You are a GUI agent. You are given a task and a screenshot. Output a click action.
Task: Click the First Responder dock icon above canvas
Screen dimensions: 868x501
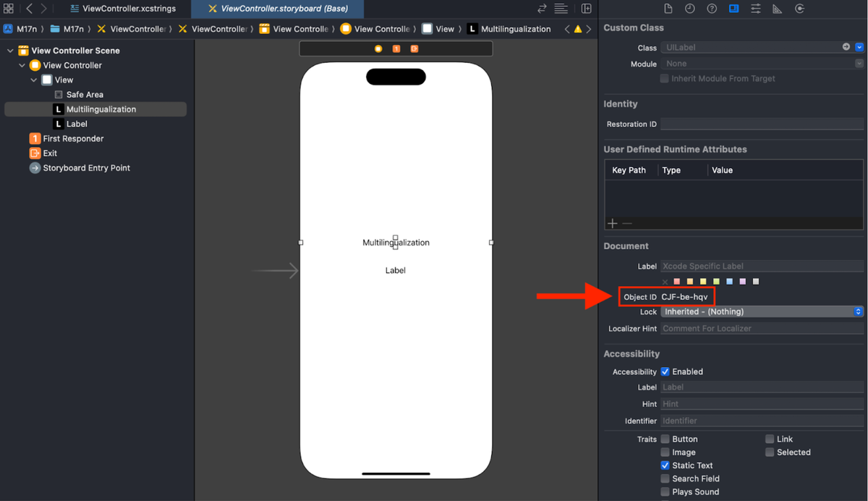click(x=396, y=49)
